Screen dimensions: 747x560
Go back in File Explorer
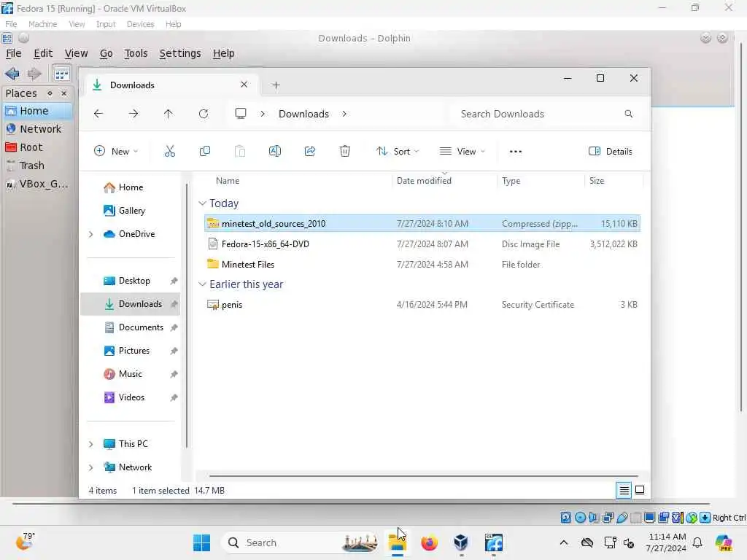coord(98,114)
